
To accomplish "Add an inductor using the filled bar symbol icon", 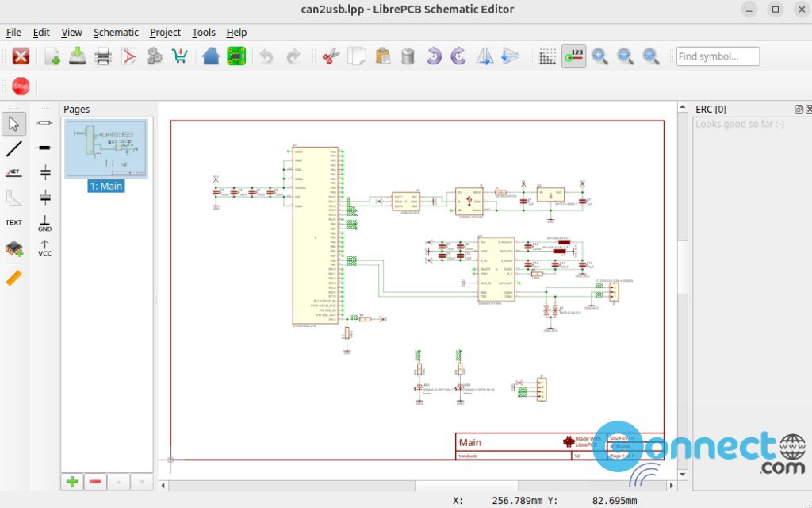I will point(45,148).
